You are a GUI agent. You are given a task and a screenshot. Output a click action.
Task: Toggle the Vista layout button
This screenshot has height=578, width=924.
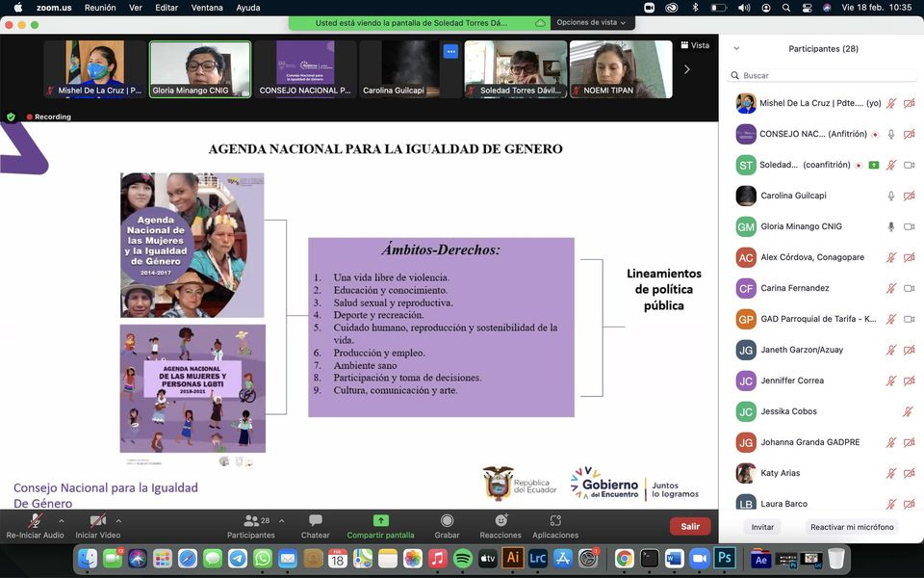695,45
